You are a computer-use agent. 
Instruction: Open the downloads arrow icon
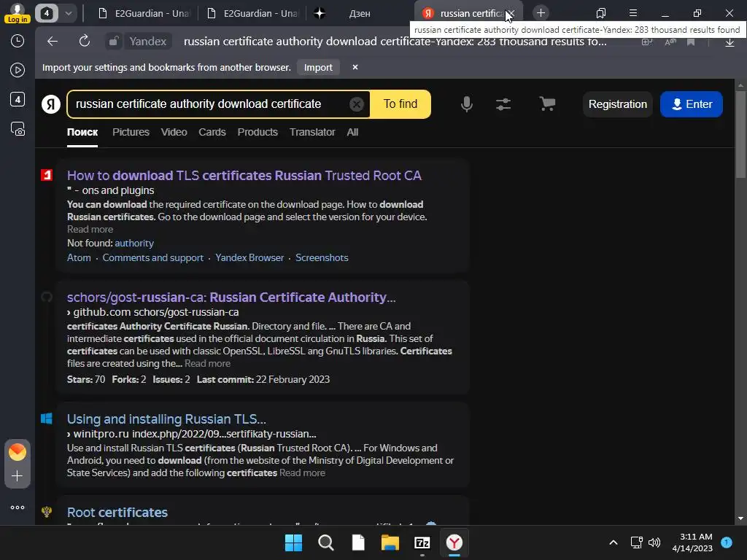tap(729, 42)
